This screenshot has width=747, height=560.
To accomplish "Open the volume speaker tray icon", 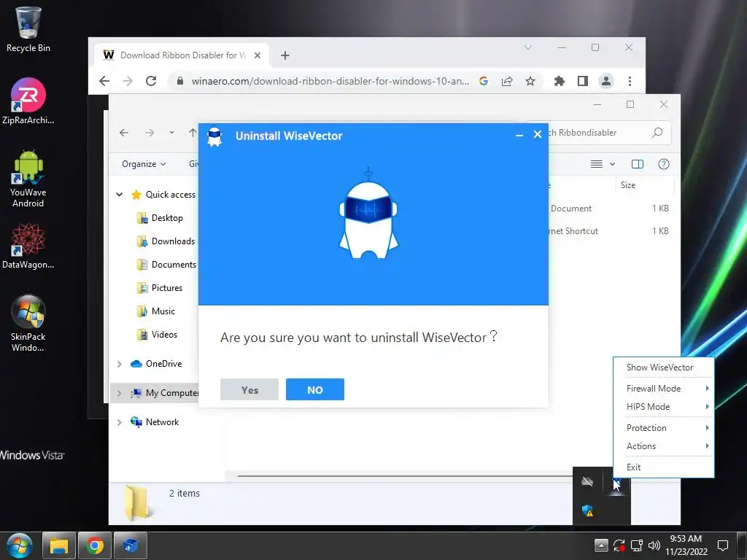I will (654, 545).
